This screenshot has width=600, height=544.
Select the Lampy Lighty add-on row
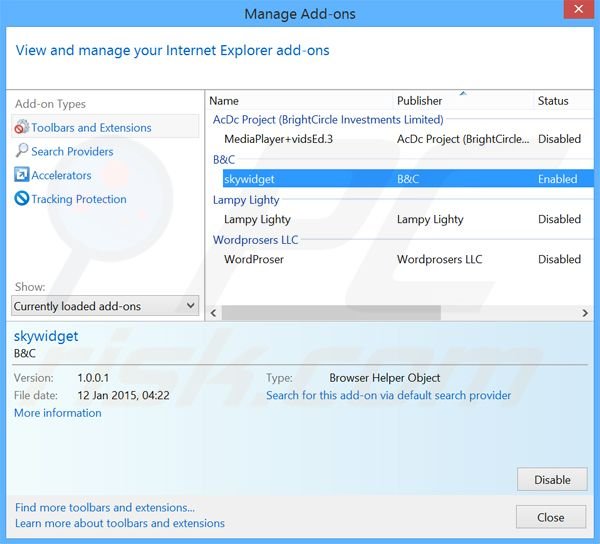click(408, 219)
